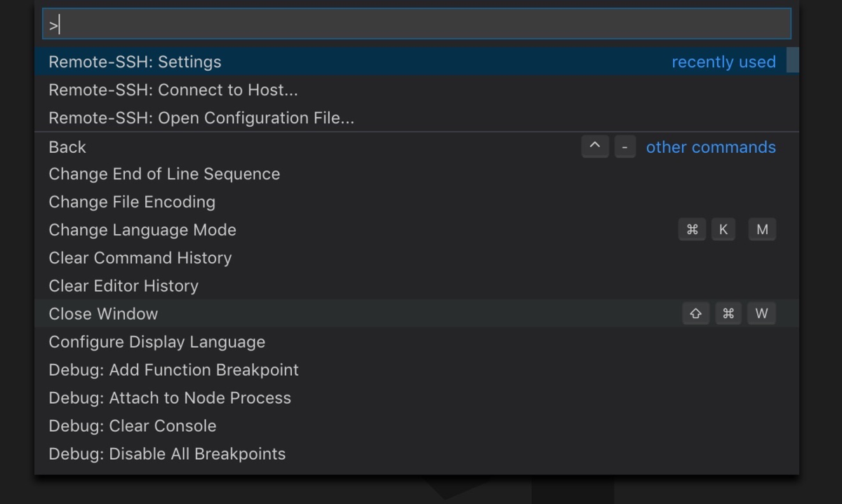Open Remote-SSH: Open Configuration File...

pyautogui.click(x=416, y=118)
